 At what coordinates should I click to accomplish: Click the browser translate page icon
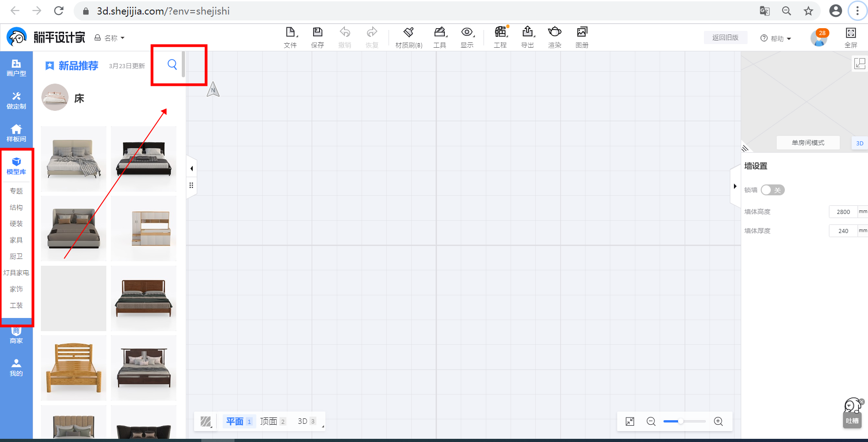765,11
